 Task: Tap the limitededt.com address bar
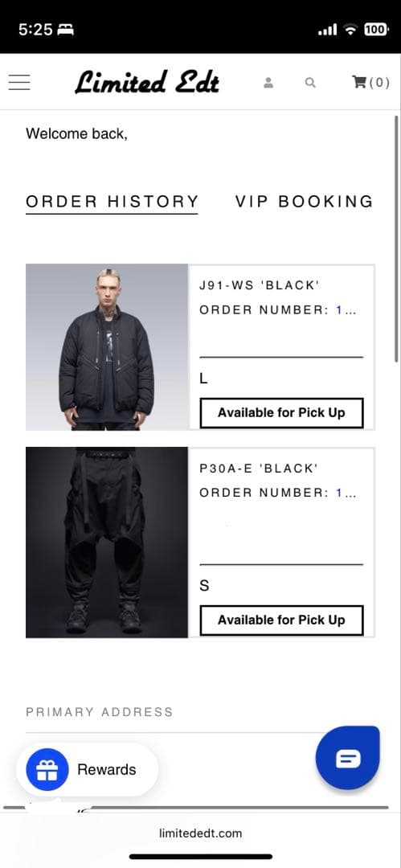201,833
